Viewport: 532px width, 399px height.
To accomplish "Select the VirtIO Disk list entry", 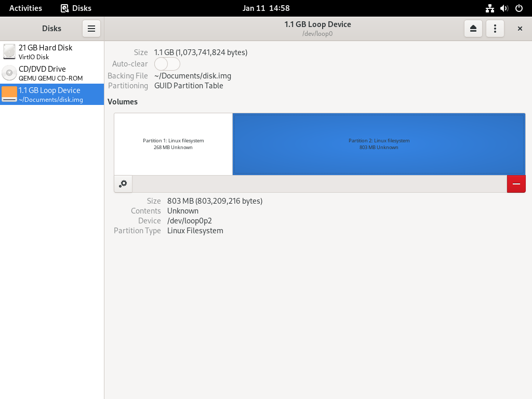I will point(52,51).
